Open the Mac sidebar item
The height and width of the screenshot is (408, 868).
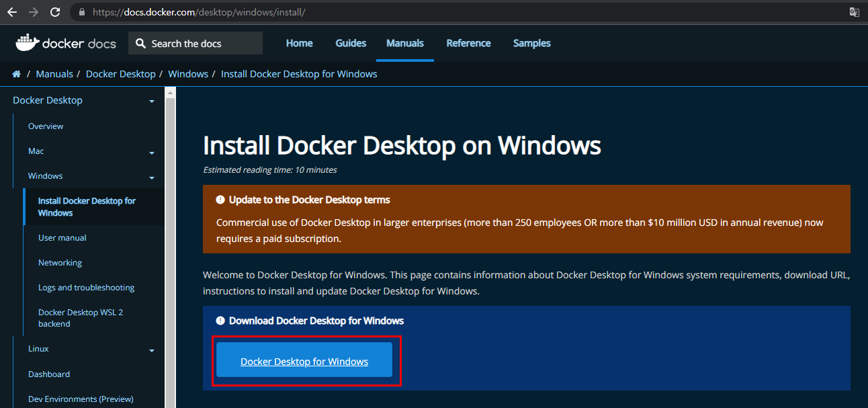(x=36, y=151)
